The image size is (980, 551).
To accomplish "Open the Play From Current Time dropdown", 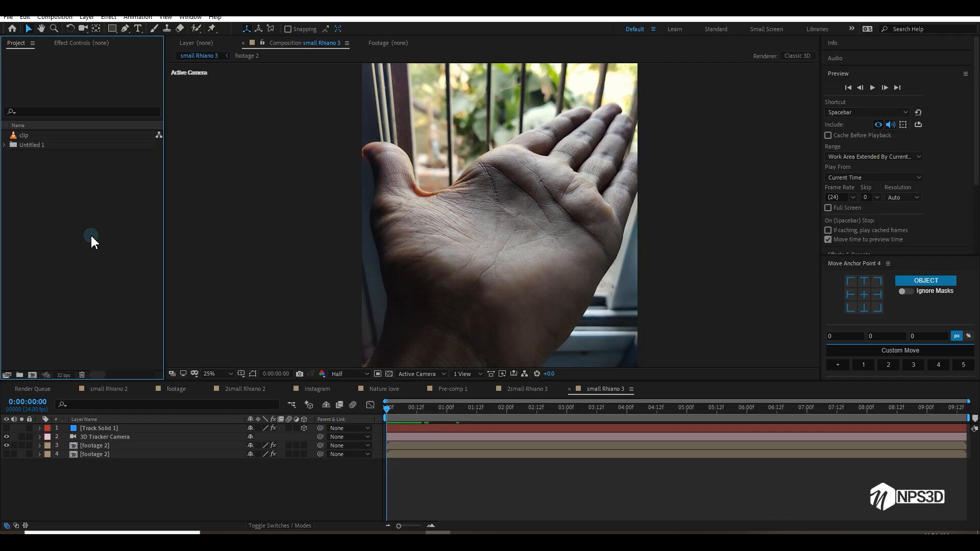I will click(874, 178).
